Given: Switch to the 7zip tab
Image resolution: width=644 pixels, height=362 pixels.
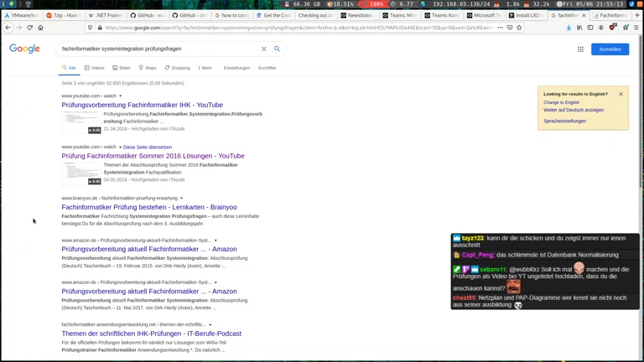Looking at the screenshot, I should coord(64,15).
